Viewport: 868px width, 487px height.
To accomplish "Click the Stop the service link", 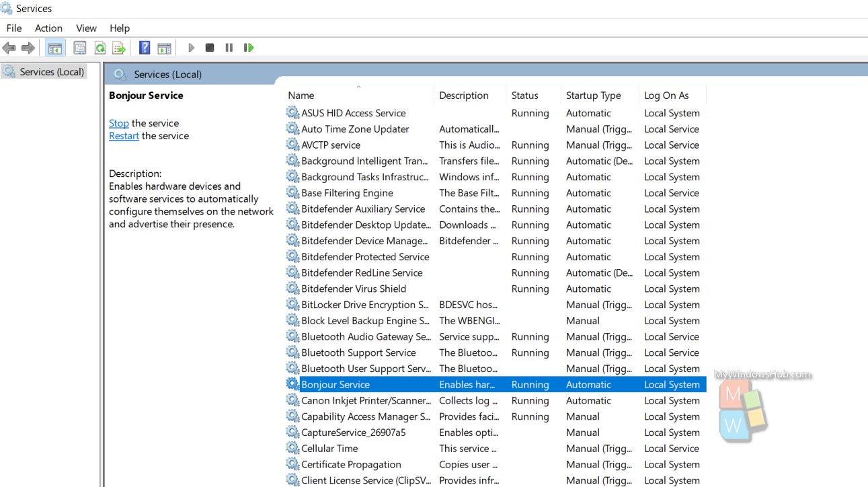I will 119,123.
